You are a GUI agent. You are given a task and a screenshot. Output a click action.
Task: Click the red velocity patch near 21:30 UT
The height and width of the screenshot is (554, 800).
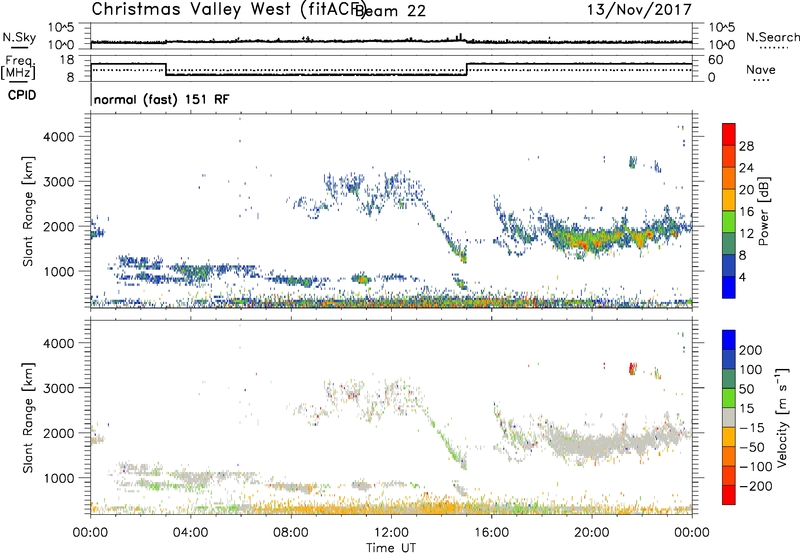click(x=633, y=368)
